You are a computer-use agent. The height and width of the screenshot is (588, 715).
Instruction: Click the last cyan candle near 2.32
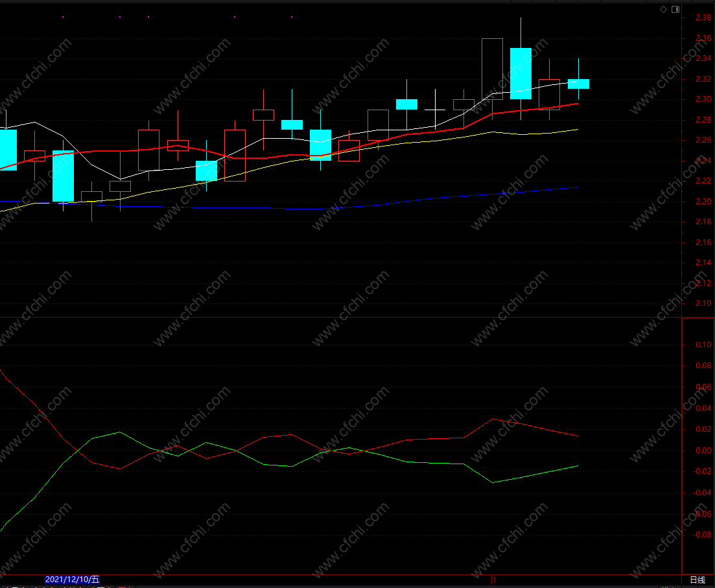coord(578,84)
